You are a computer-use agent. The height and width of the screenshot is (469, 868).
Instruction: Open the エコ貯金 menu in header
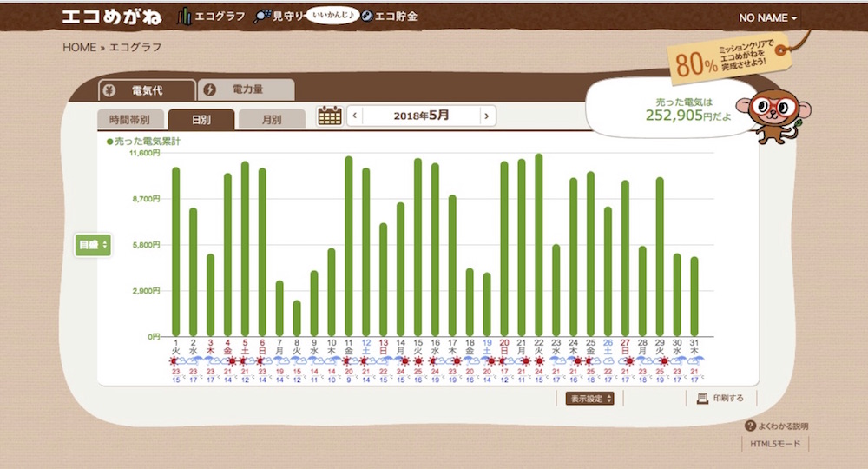point(389,16)
